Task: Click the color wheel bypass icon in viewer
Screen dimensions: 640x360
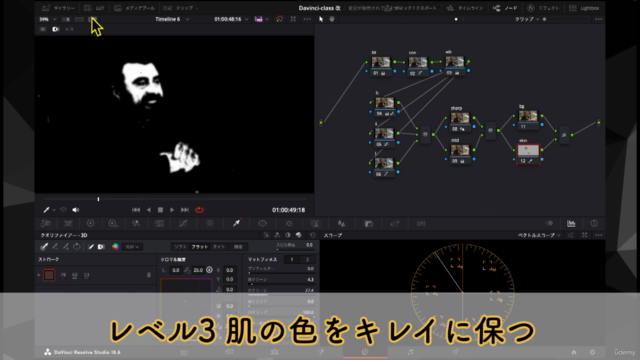Action: pyautogui.click(x=279, y=19)
